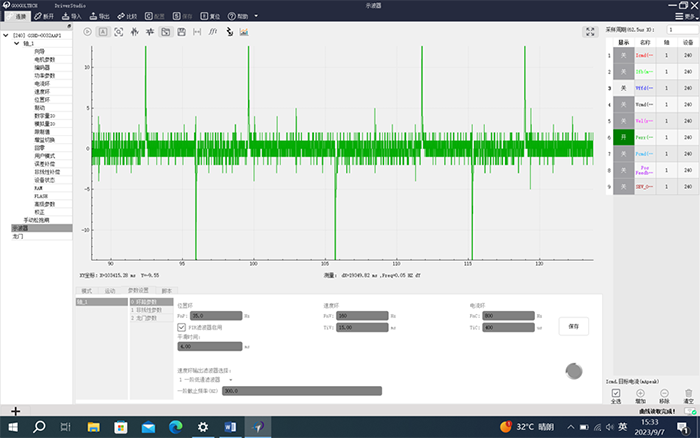Open the 帮助 menu
700x438 pixels.
click(x=240, y=17)
